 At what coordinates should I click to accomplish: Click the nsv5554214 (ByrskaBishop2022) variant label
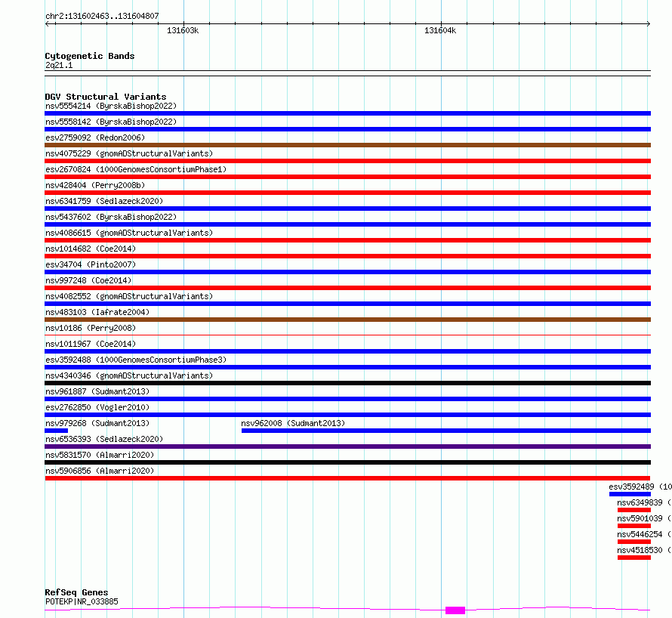click(111, 106)
